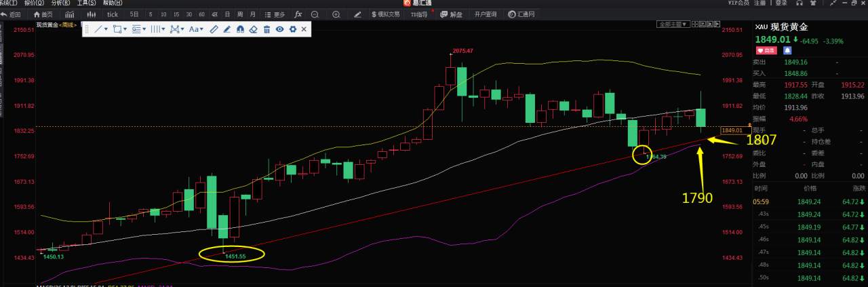Open the 报价 menu

tap(35, 3)
